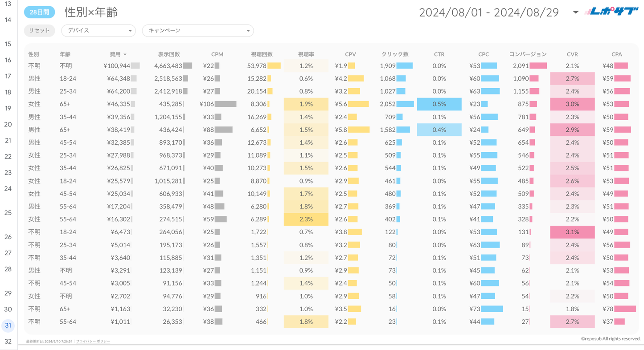Click the conversions value 2,091
Image resolution: width=644 pixels, height=350 pixels.
[x=521, y=66]
